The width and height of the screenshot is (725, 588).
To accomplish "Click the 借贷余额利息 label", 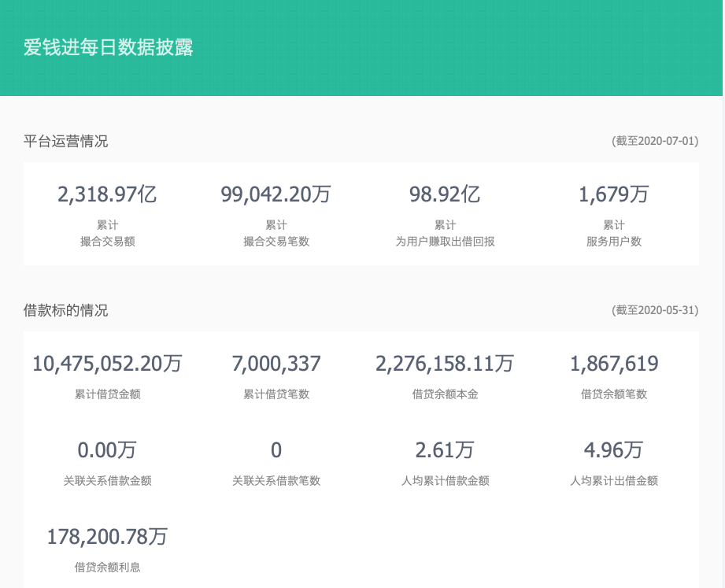I will (x=107, y=567).
